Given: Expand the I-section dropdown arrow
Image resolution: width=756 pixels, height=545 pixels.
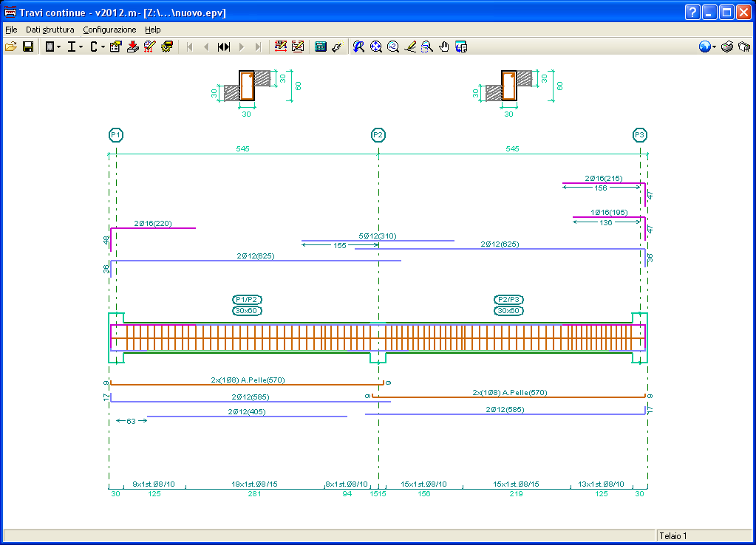Looking at the screenshot, I should click(x=81, y=47).
